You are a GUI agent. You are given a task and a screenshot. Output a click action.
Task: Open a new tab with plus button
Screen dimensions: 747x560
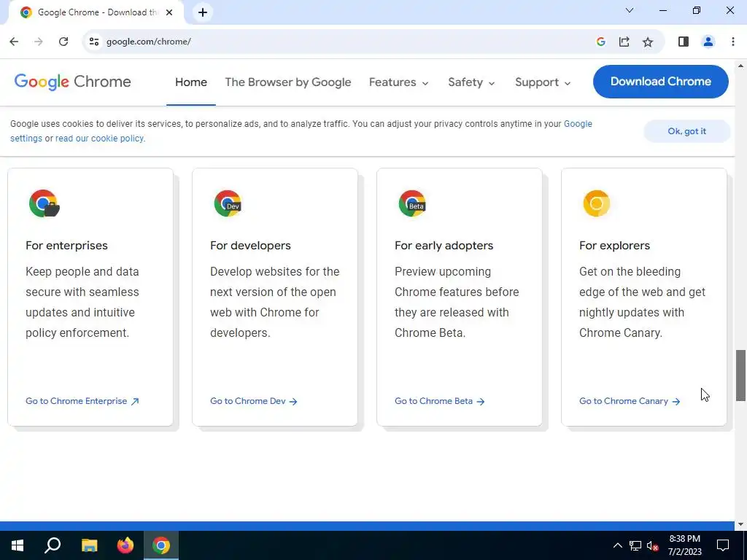pyautogui.click(x=203, y=12)
